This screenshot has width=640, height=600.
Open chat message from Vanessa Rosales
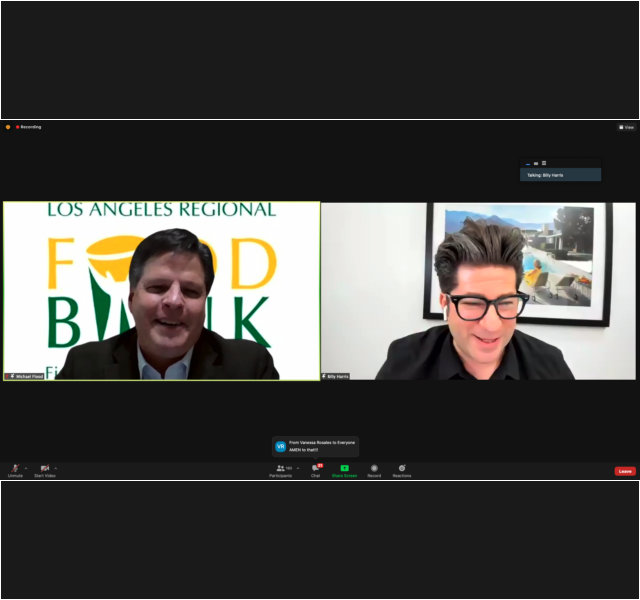point(316,447)
